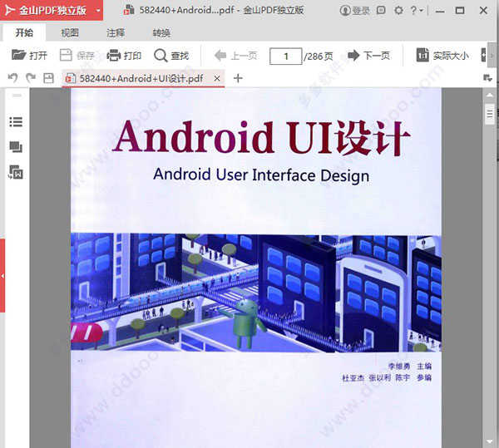This screenshot has width=499, height=448.
Task: Go to previous page with 上一页
Action: (235, 56)
